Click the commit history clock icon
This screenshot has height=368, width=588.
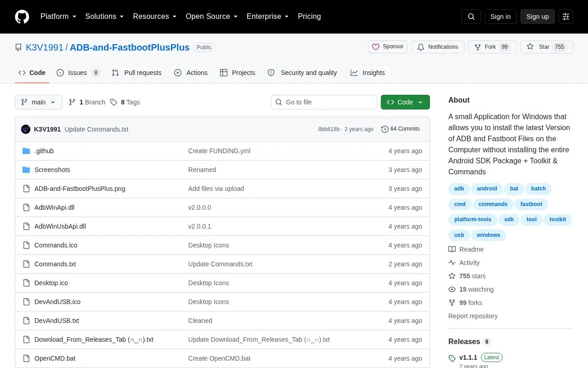pyautogui.click(x=385, y=129)
